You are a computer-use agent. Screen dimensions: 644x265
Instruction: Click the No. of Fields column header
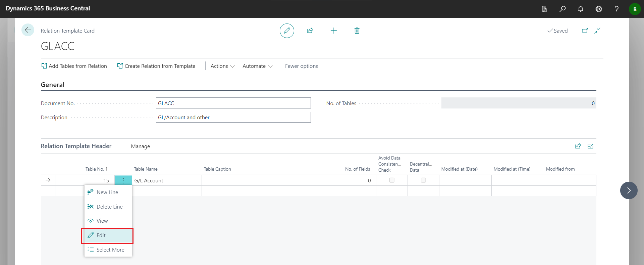(358, 169)
